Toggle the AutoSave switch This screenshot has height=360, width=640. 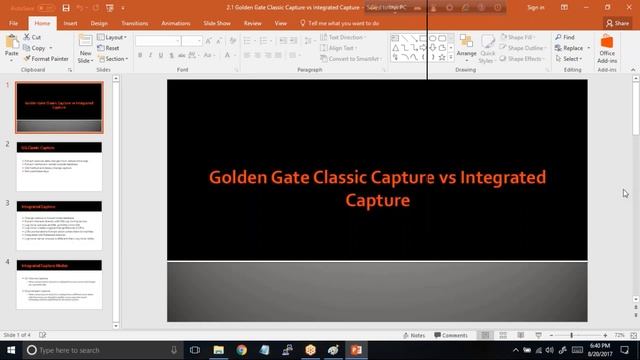click(x=46, y=8)
